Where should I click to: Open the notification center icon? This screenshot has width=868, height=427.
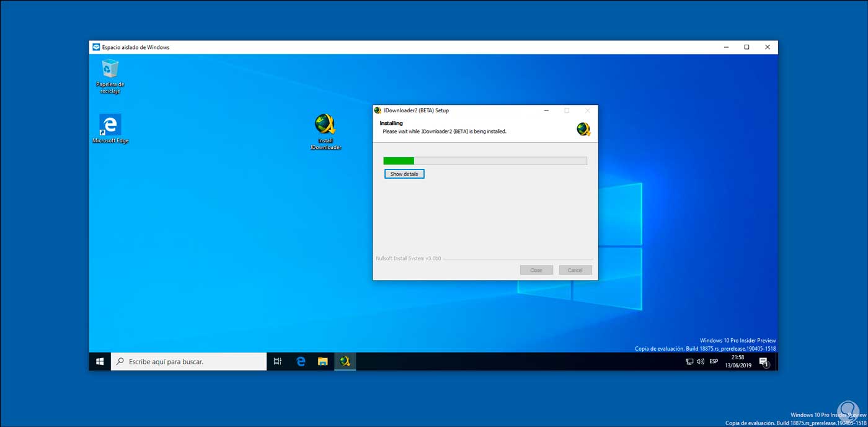coord(764,362)
